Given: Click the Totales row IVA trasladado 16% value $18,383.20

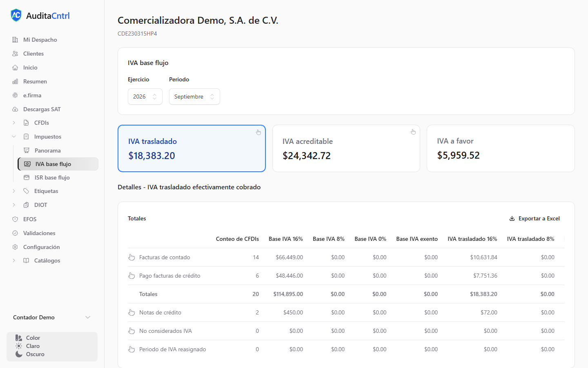Looking at the screenshot, I should click(483, 294).
